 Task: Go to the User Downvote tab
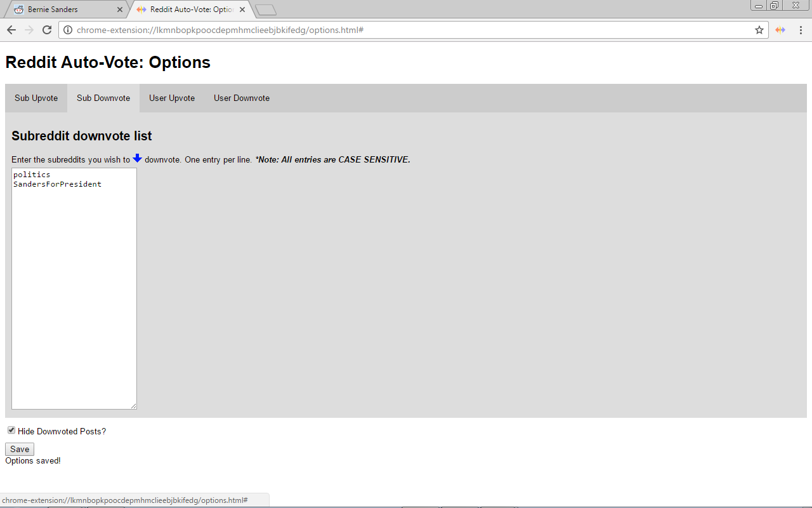click(x=242, y=98)
